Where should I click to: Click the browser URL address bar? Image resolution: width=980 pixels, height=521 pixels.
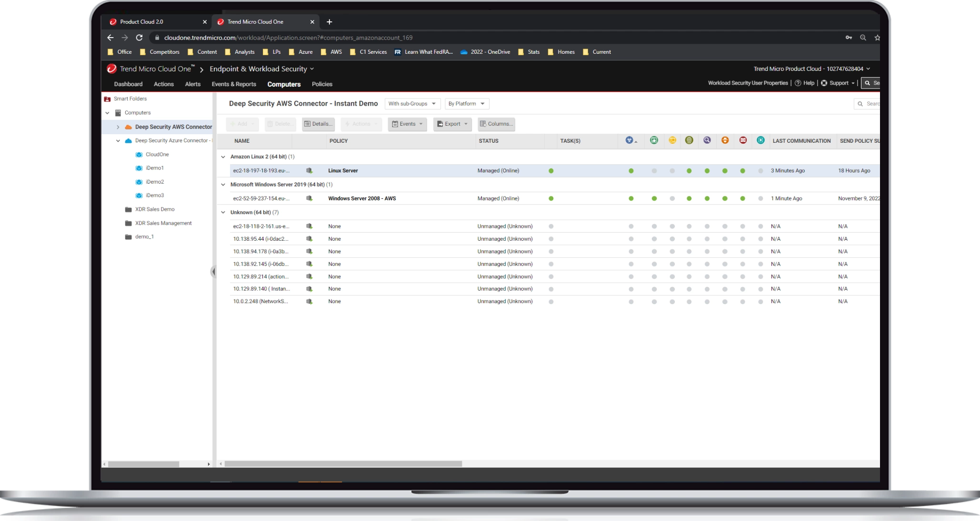[495, 38]
